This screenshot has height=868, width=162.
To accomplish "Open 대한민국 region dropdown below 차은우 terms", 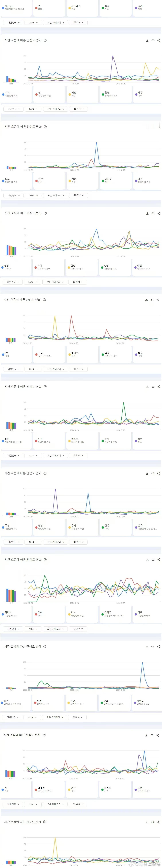I will pyautogui.click(x=14, y=23).
